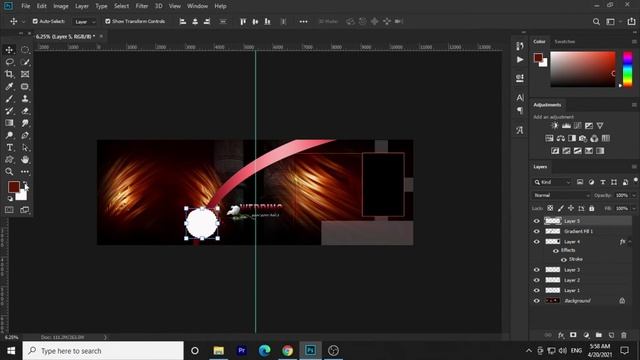Select the Brush tool

tap(9, 99)
